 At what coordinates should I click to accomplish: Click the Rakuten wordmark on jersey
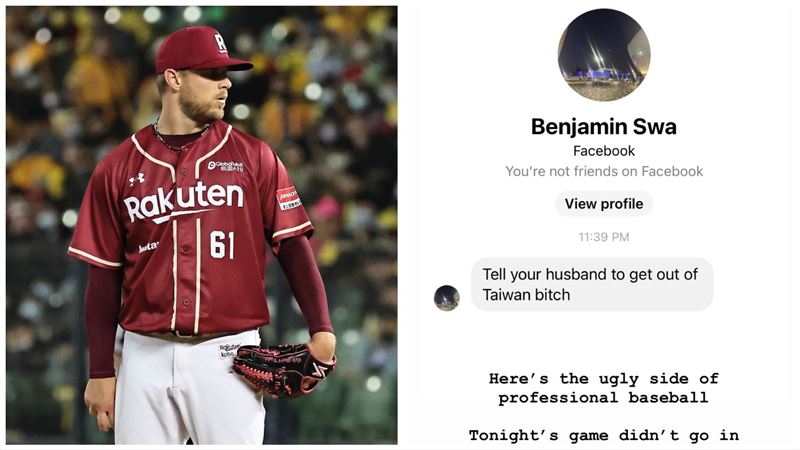pyautogui.click(x=183, y=203)
